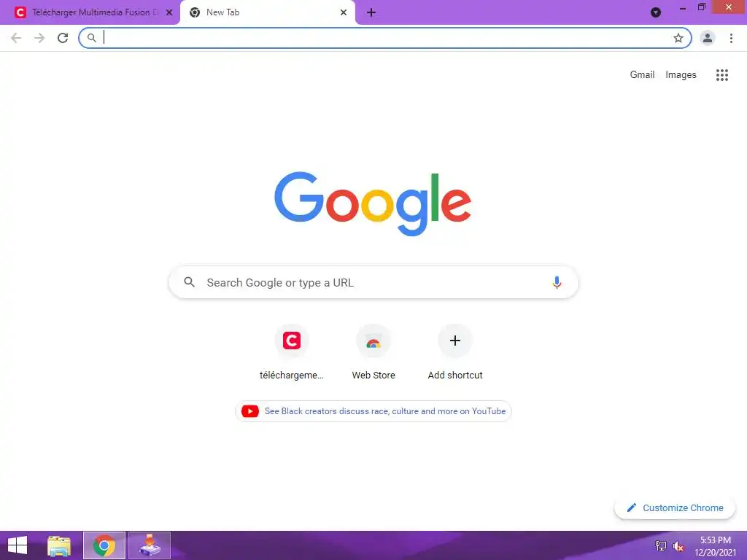747x560 pixels.
Task: Go back with the browser back arrow
Action: pos(16,38)
